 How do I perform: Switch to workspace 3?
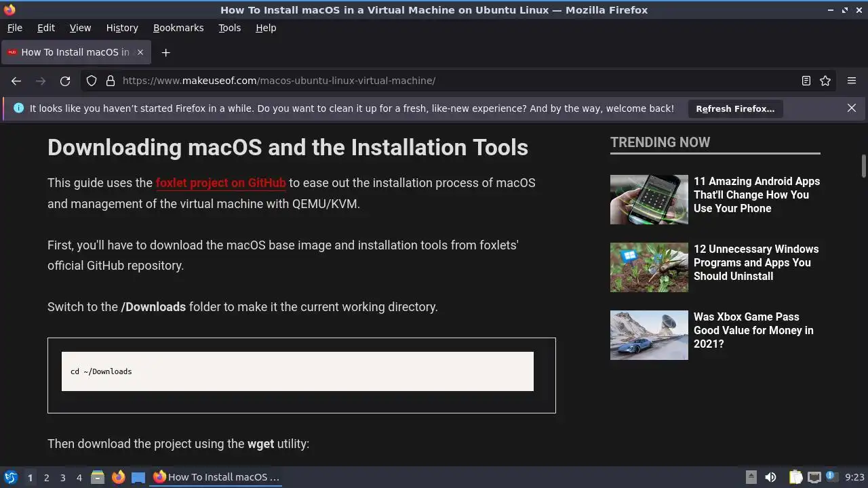point(62,477)
